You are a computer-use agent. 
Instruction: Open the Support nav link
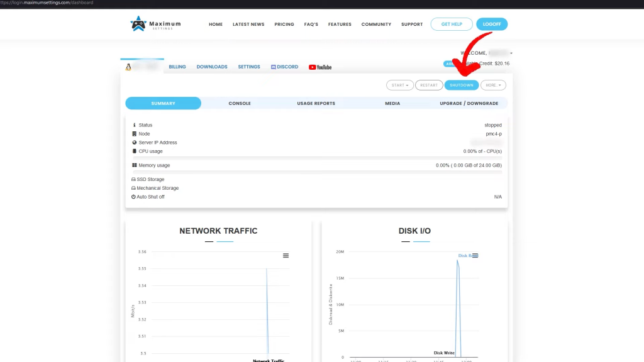[x=412, y=25]
